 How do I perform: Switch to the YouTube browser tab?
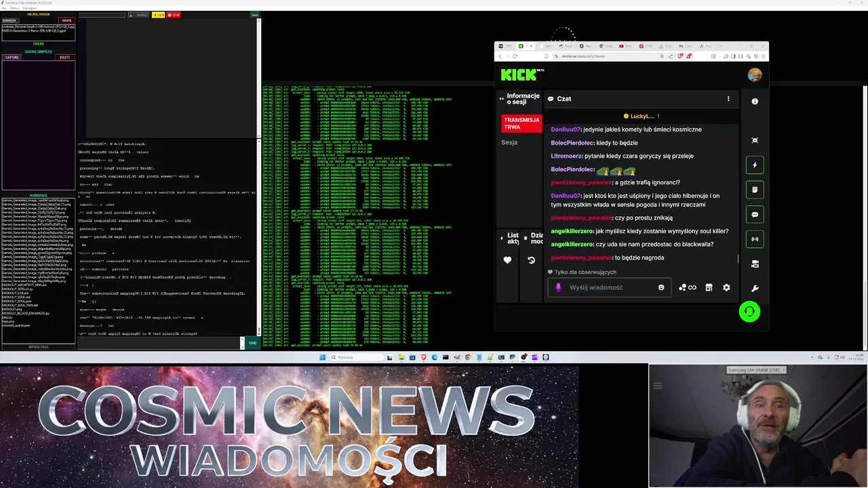pyautogui.click(x=626, y=46)
